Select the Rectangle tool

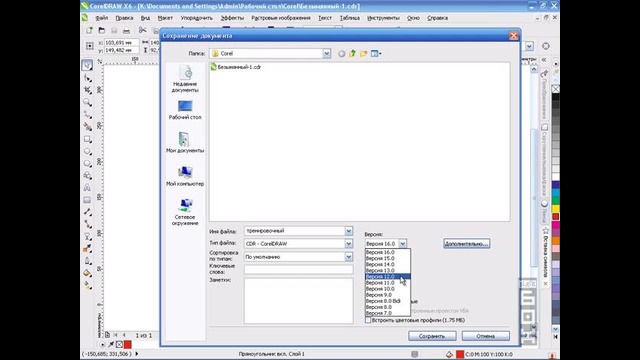[87, 139]
